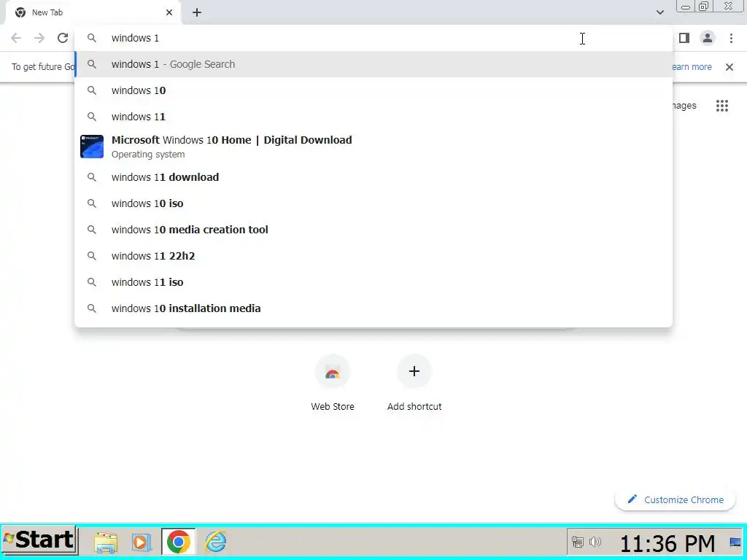Choose 'windows 1 - Google Search' suggestion

373,64
